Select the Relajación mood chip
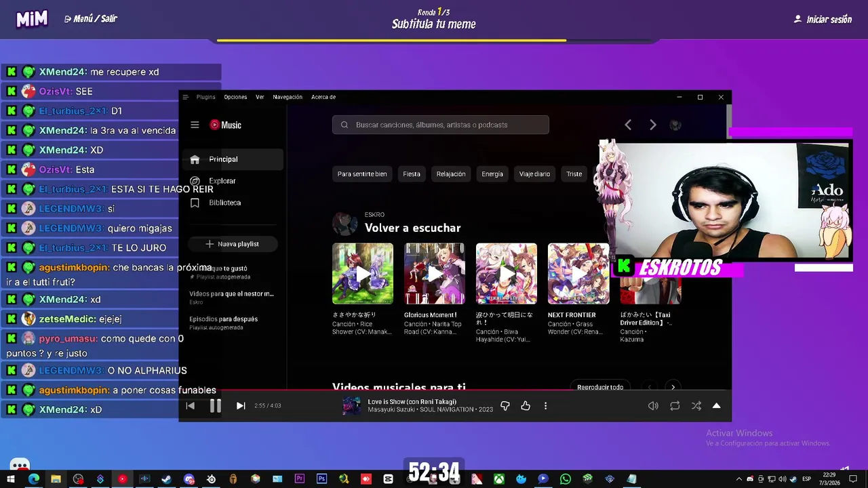The image size is (868, 488). [x=451, y=174]
